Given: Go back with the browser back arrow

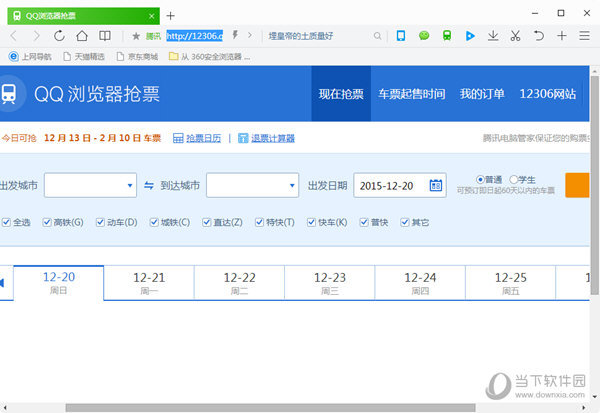Looking at the screenshot, I should [14, 36].
